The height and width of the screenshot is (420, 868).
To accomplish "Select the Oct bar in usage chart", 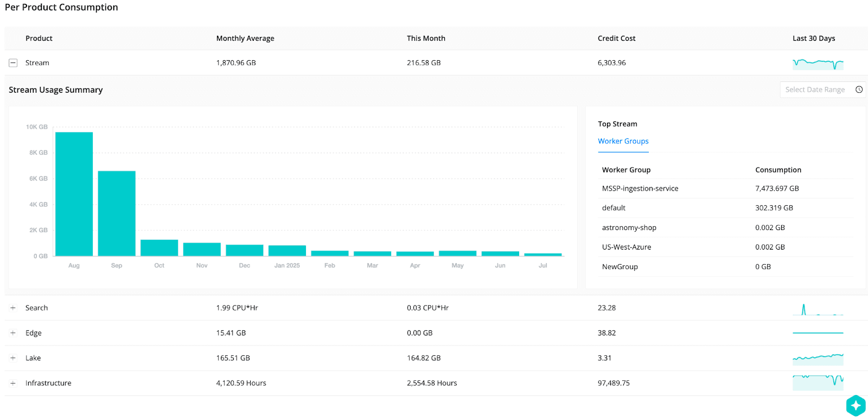I will point(159,247).
